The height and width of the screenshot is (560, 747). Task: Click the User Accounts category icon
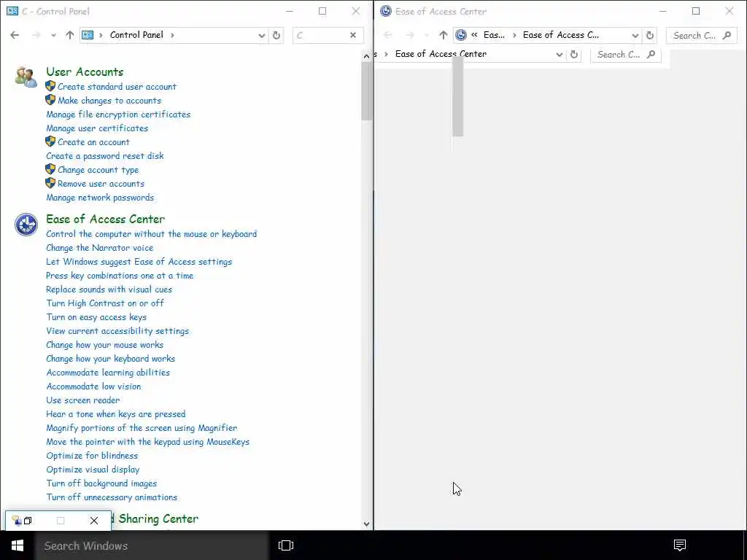[x=26, y=77]
